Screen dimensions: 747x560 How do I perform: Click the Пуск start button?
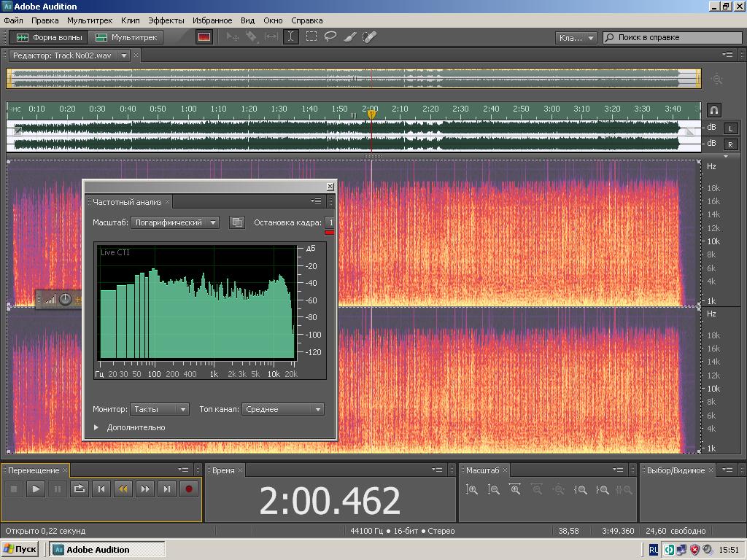click(x=20, y=550)
